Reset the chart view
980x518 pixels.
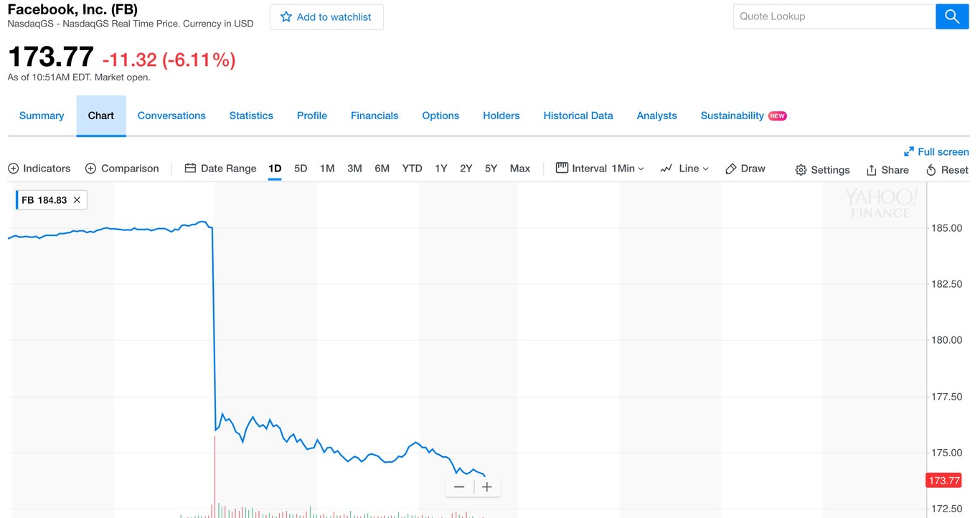point(947,169)
